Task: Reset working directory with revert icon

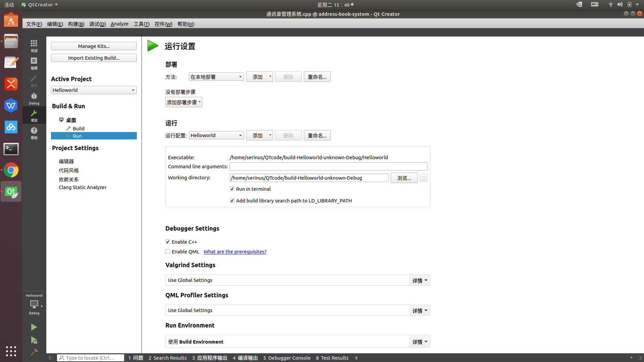Action: click(x=423, y=178)
